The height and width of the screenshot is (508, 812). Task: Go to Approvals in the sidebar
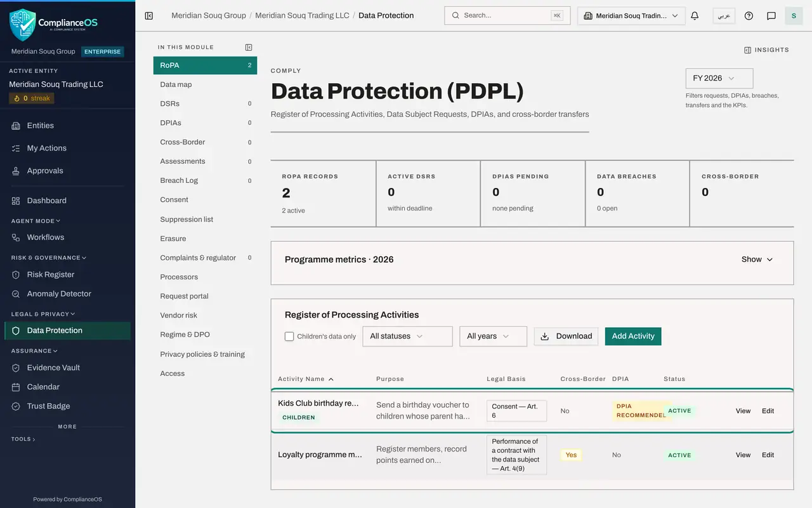67,171
